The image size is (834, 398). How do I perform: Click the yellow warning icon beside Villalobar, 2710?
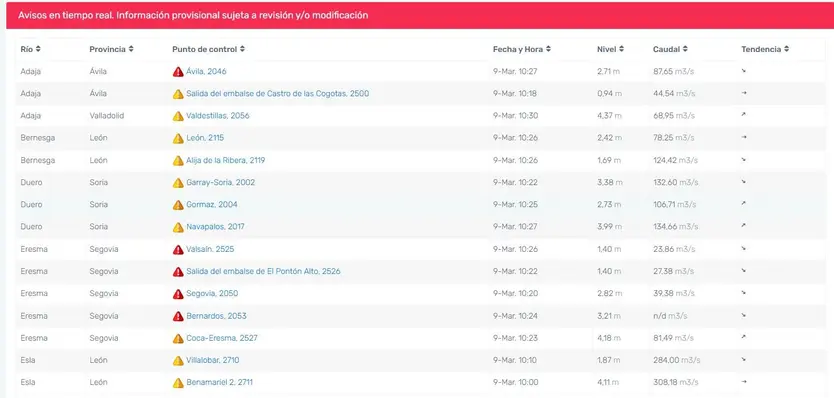tap(178, 360)
